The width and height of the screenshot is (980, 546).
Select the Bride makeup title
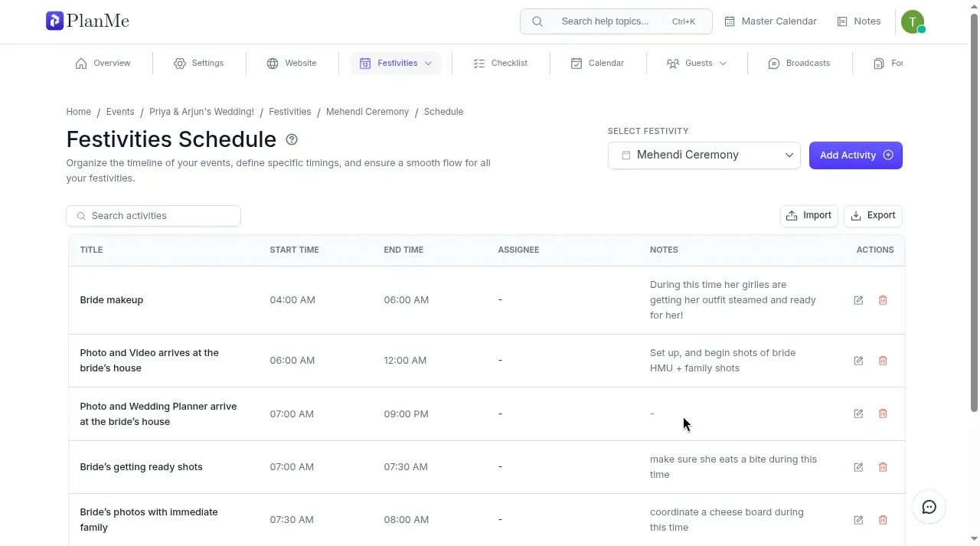tap(112, 300)
